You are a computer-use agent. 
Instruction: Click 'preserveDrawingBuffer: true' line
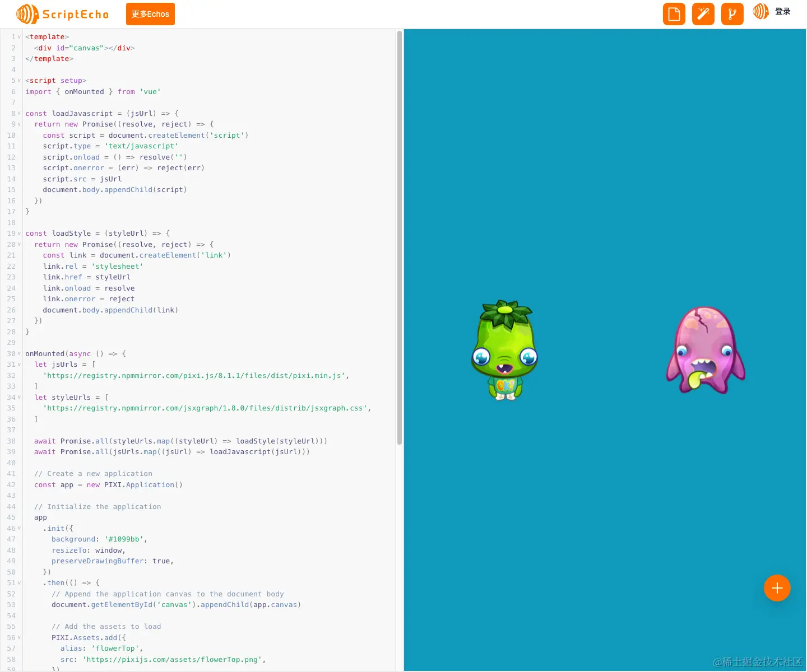click(x=113, y=561)
